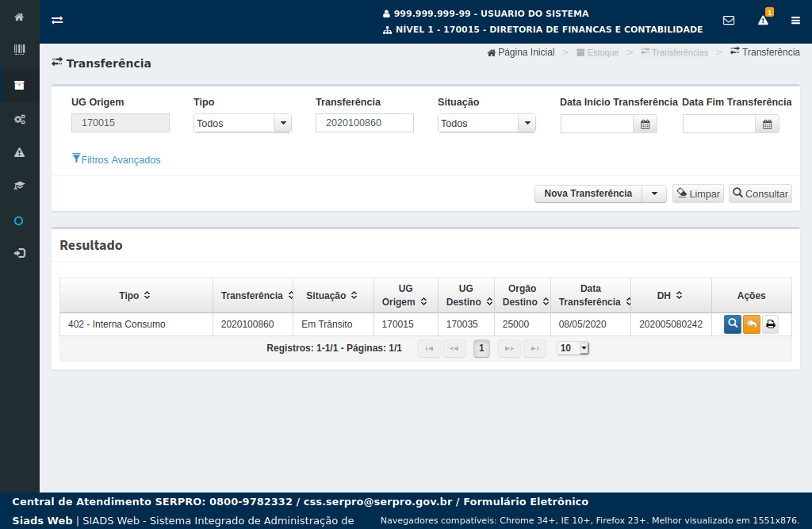This screenshot has width=812, height=529.
Task: Open the alerts icon with badge 1
Action: tap(764, 20)
